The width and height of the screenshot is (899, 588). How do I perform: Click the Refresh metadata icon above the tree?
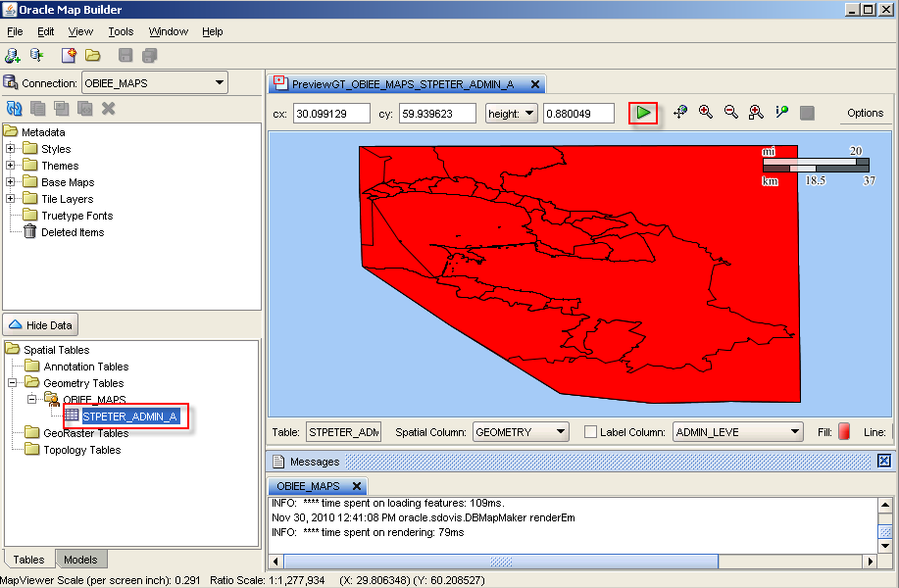click(x=13, y=108)
